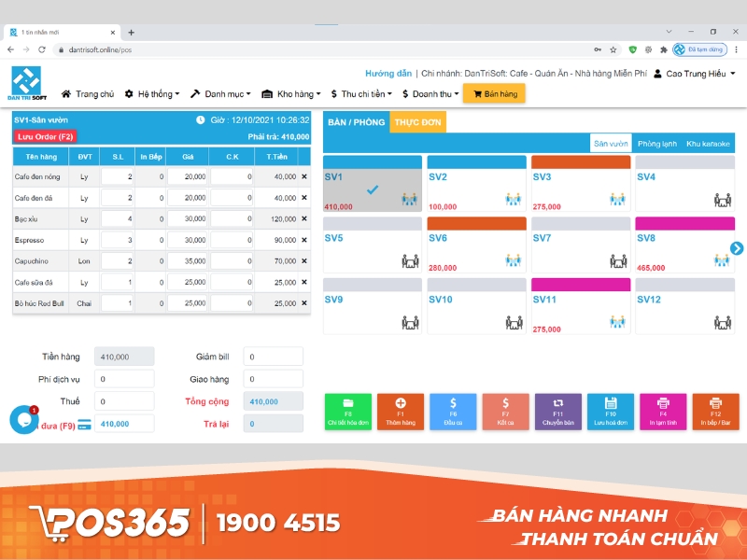Click the browser address bar
The height and width of the screenshot is (560, 747).
click(x=324, y=49)
